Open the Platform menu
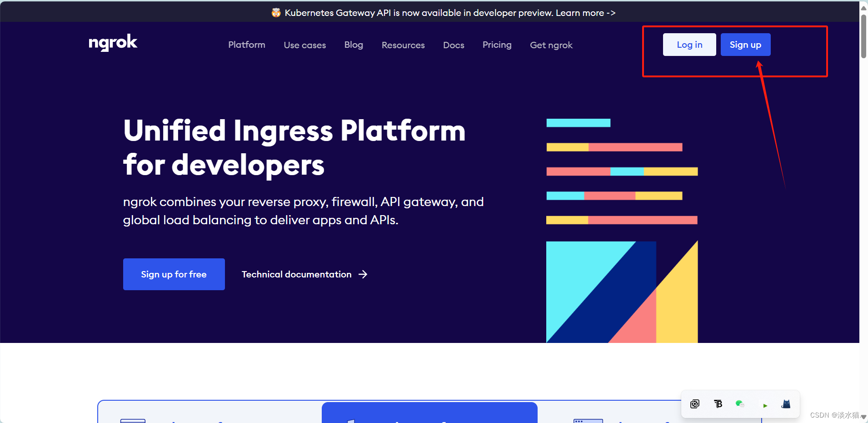 pos(247,45)
